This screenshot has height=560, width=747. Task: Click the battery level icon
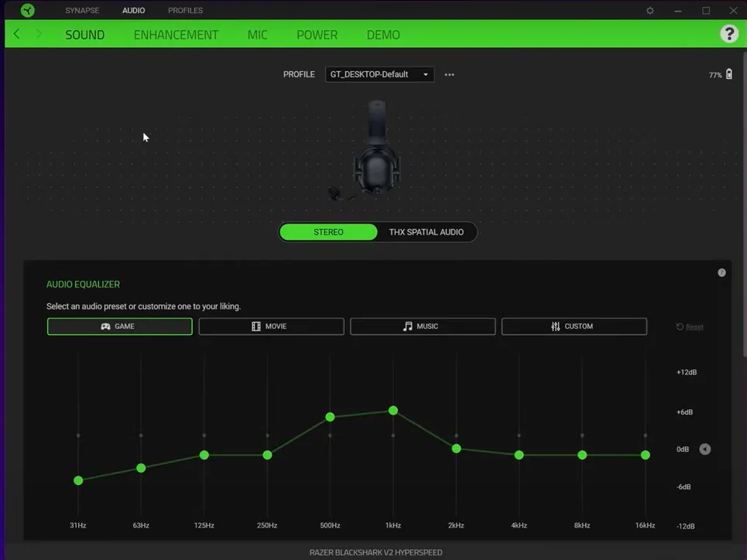pos(729,74)
